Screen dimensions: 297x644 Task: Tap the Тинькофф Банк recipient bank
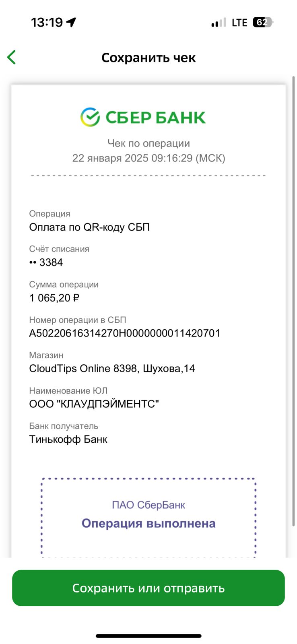click(68, 439)
